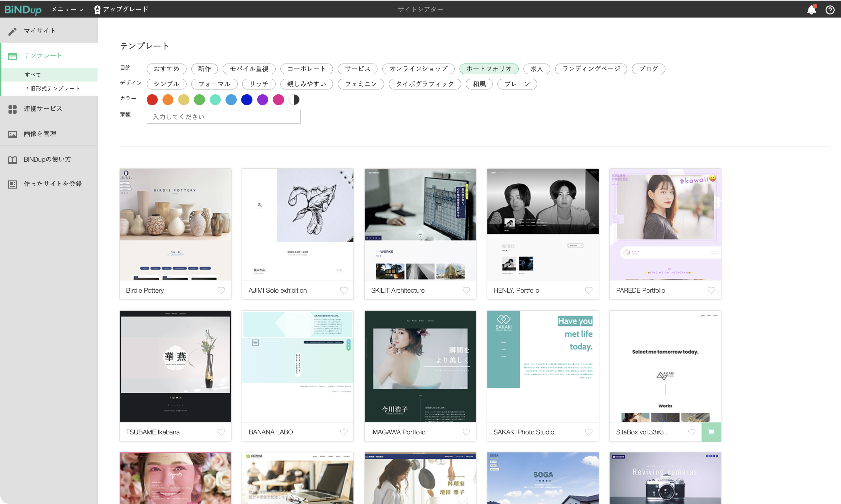This screenshot has width=841, height=504.
Task: Open マイサイト in the sidebar
Action: click(x=49, y=31)
